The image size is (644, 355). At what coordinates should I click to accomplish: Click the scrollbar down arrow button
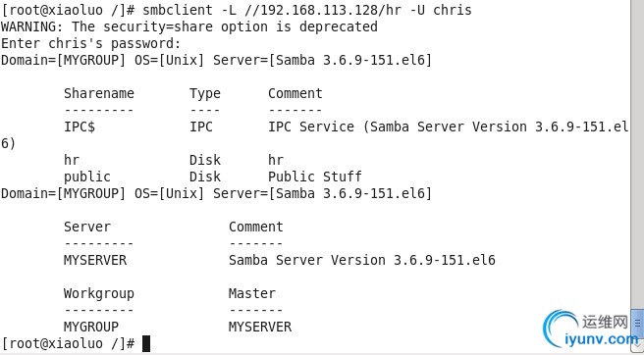point(638,345)
